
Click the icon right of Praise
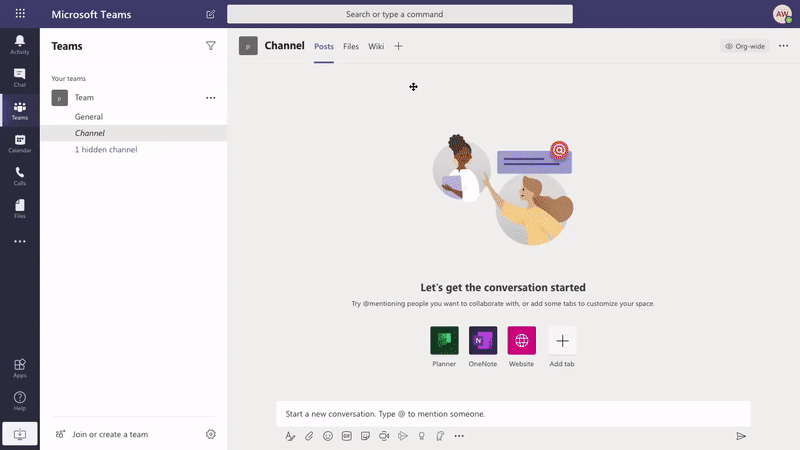(440, 436)
